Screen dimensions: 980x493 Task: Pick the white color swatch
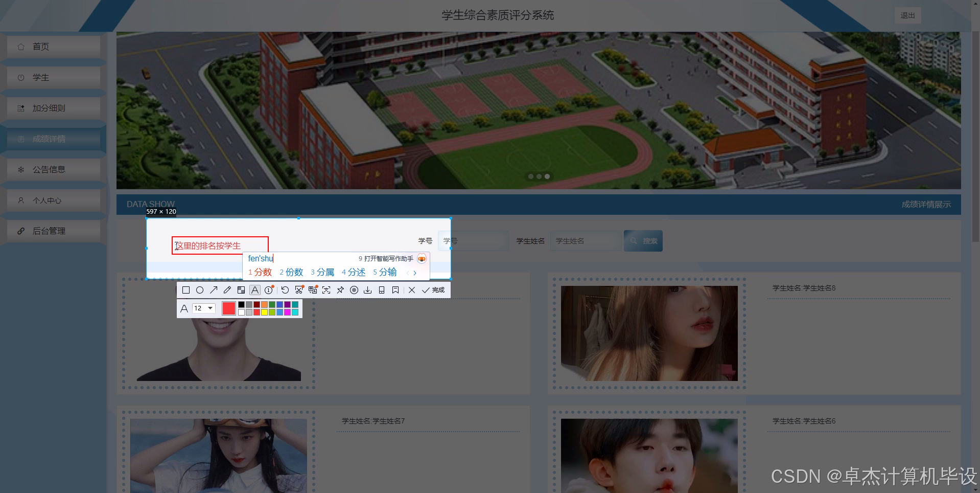pos(241,312)
